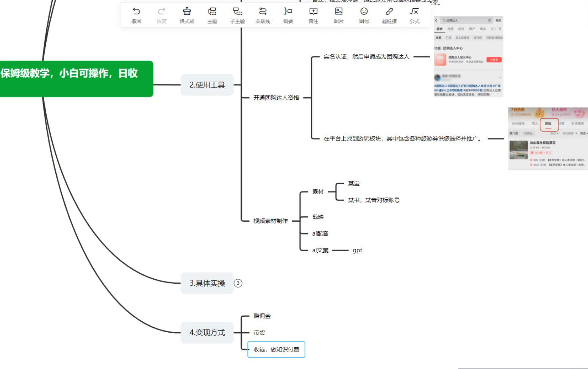Insert a hyperlink with the 超链接 icon

point(389,12)
